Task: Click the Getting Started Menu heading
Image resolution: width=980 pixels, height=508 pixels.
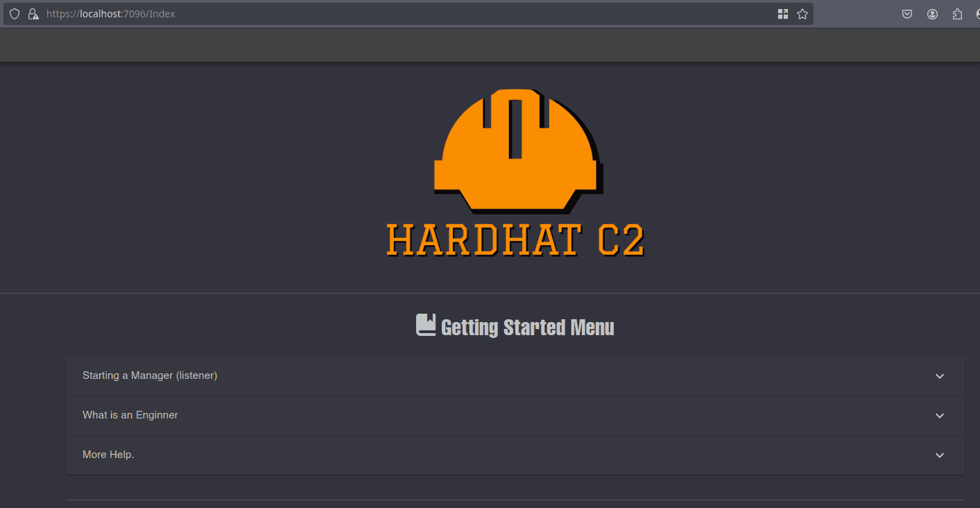Action: pyautogui.click(x=528, y=327)
